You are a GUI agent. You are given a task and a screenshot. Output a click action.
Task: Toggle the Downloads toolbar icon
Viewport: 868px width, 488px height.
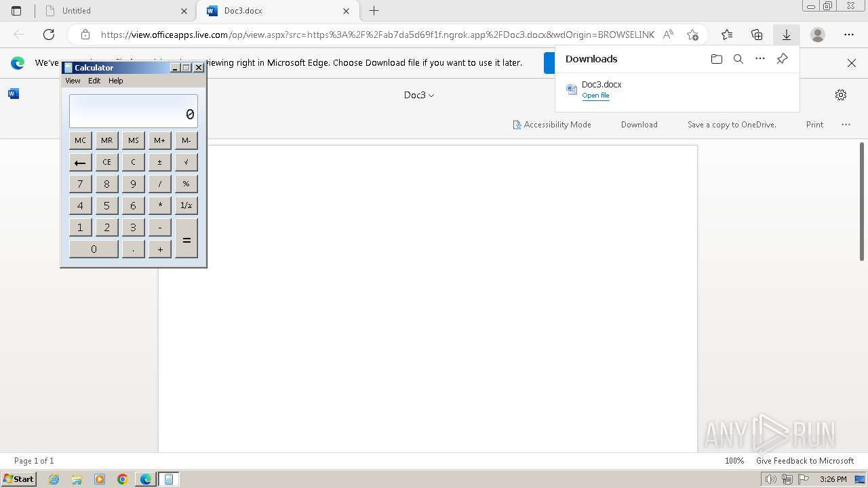pos(787,35)
